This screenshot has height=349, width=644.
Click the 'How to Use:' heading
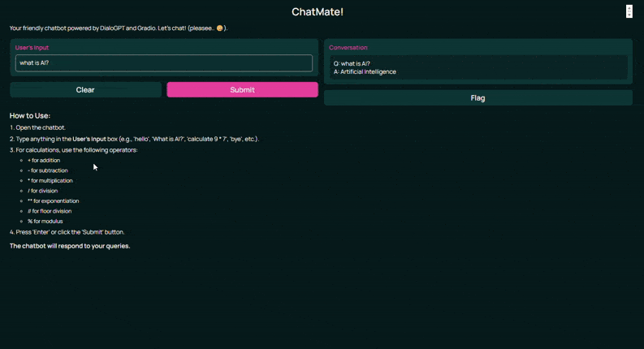click(x=30, y=116)
